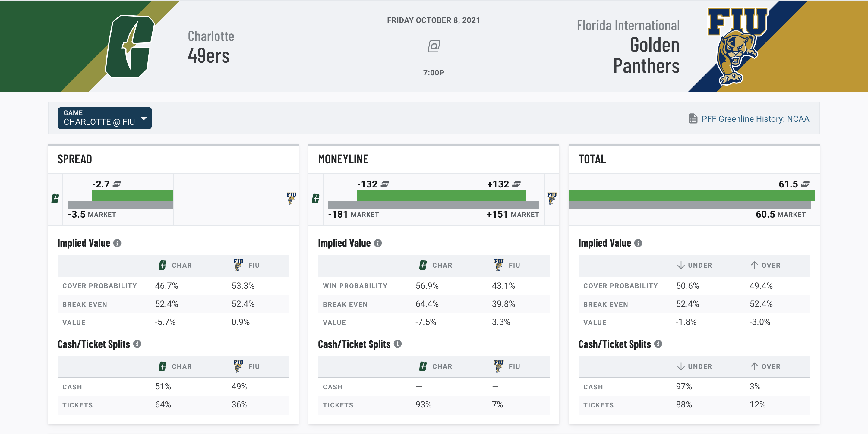Image resolution: width=868 pixels, height=434 pixels.
Task: Click the 7:00P game time
Action: tap(434, 72)
